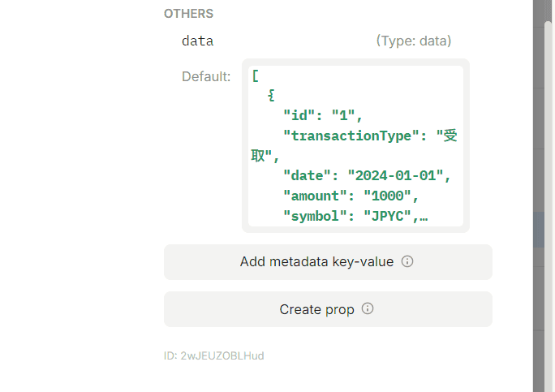Viewport: 555px width, 392px height.
Task: Click the opening curly brace in the JSON
Action: point(271,95)
